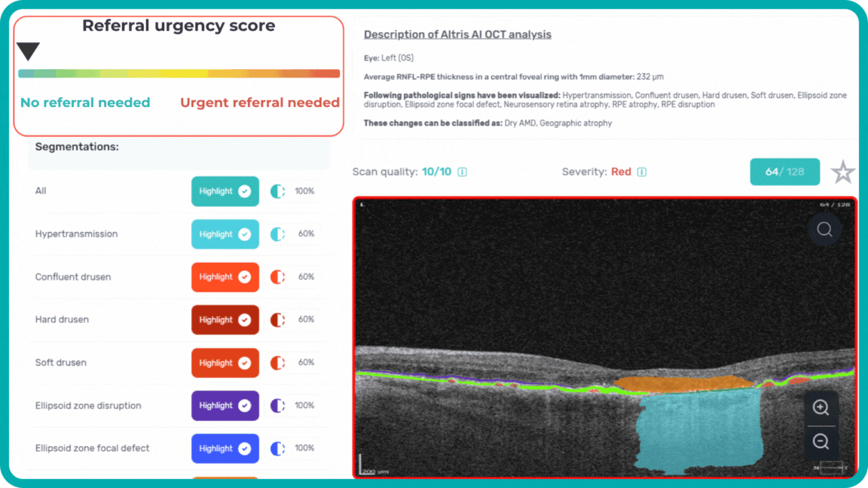Click the All opacity 100% value
This screenshot has height=488, width=868.
(304, 191)
